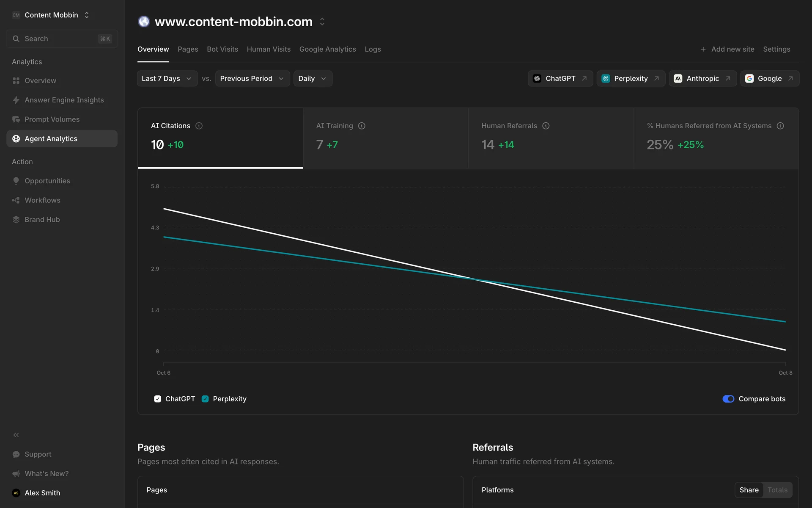Uncheck the ChatGPT legend checkbox
812x508 pixels.
tap(158, 399)
